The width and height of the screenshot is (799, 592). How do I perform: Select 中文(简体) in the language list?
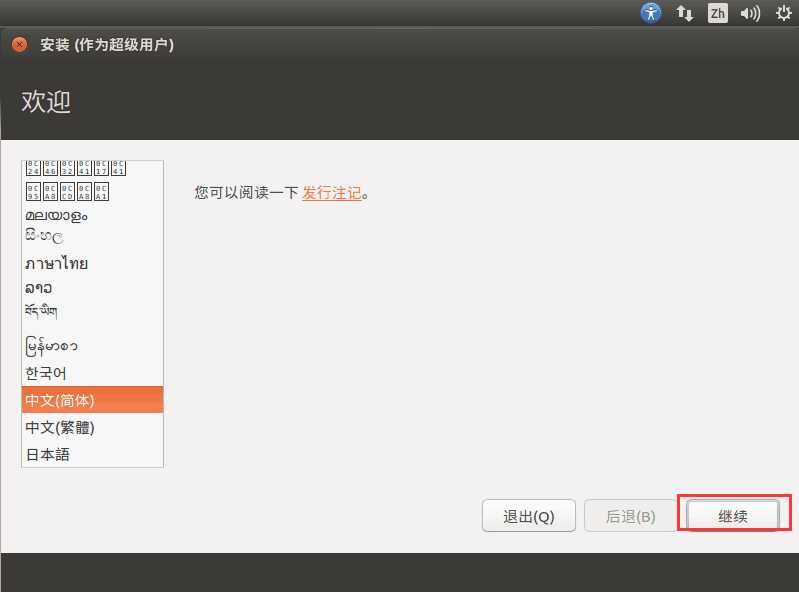(92, 400)
